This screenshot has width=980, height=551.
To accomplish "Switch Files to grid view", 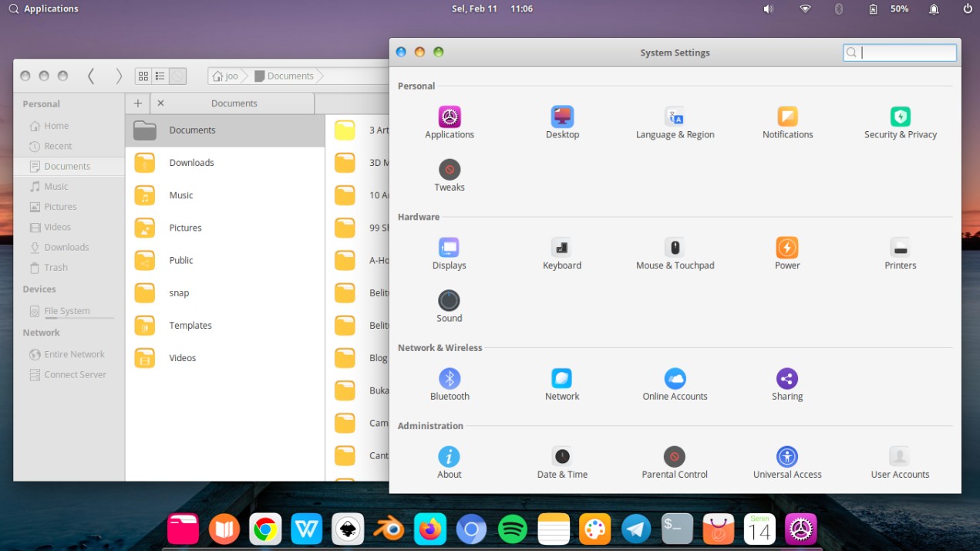I will point(143,76).
